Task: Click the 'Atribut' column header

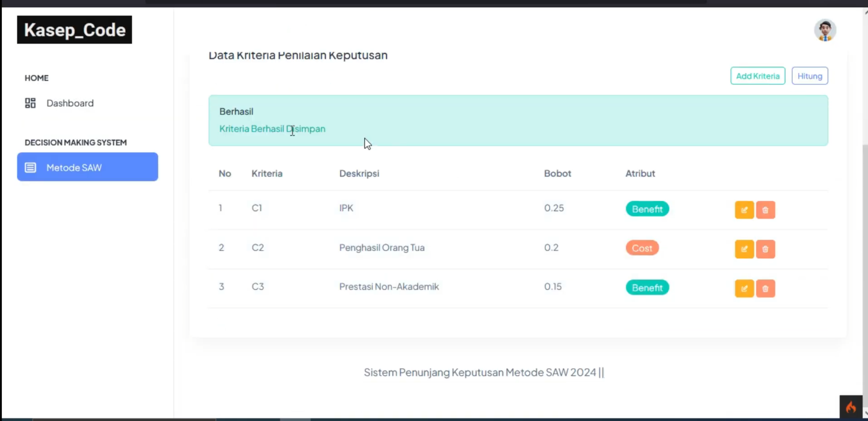Action: coord(640,173)
